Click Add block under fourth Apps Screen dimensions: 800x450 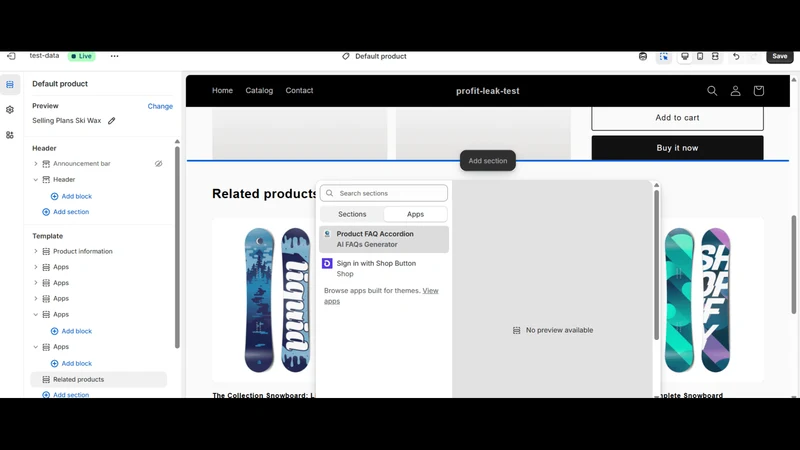(71, 331)
